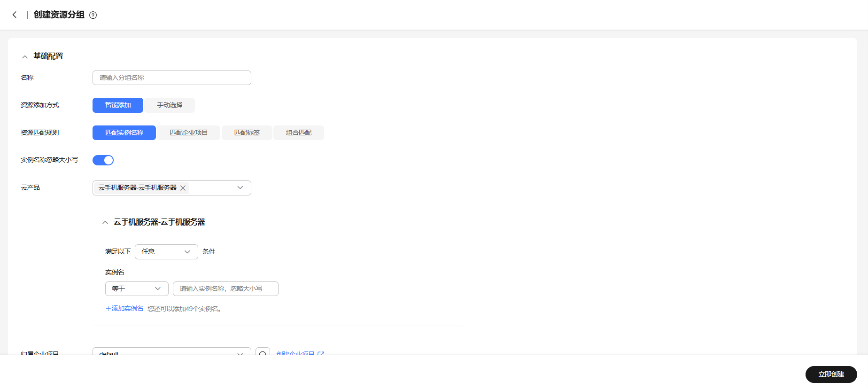Viewport: 868px width, 390px height.
Task: Click the 您还可以添加49个实例名 hint text
Action: coord(184,309)
